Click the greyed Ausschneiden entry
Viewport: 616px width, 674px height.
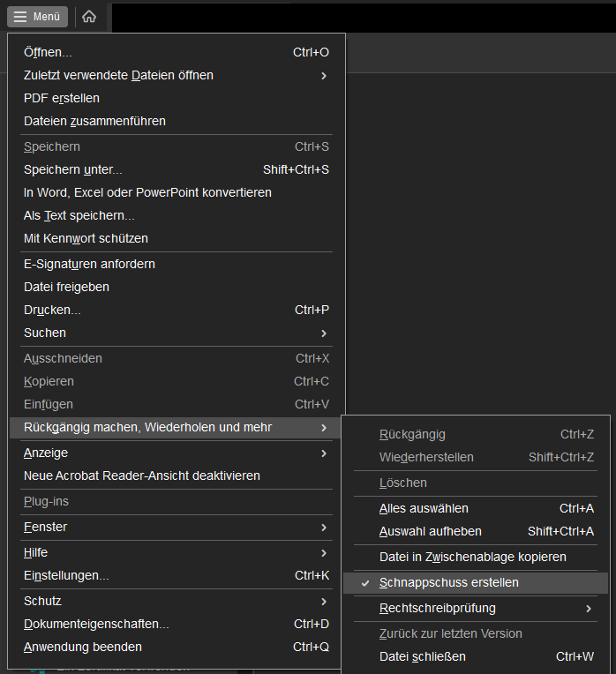pyautogui.click(x=177, y=358)
